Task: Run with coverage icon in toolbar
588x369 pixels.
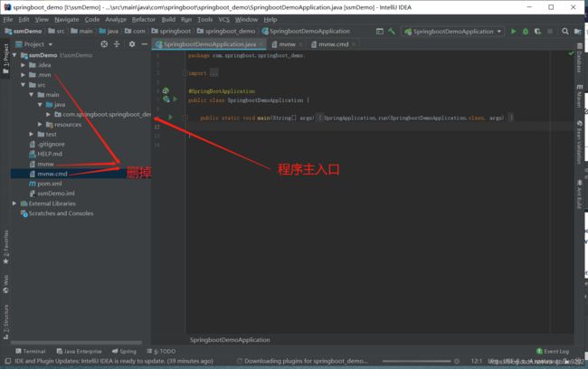Action: (537, 32)
